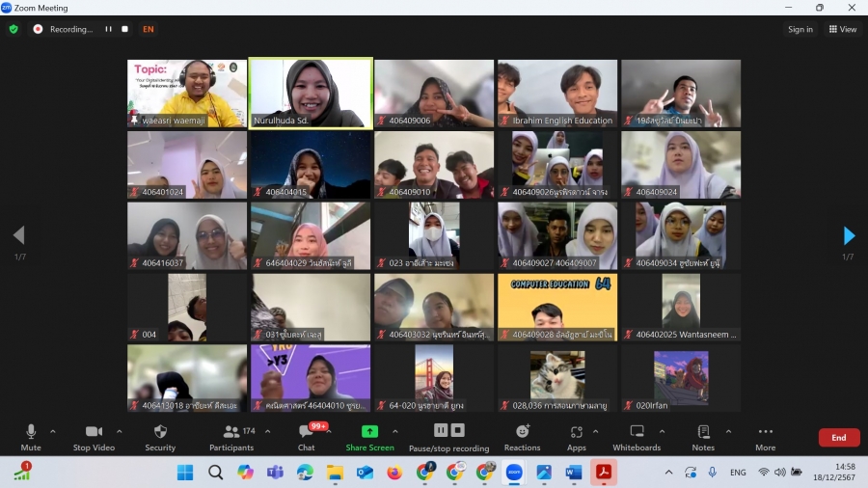
Task: Open the Chat panel
Action: (306, 436)
